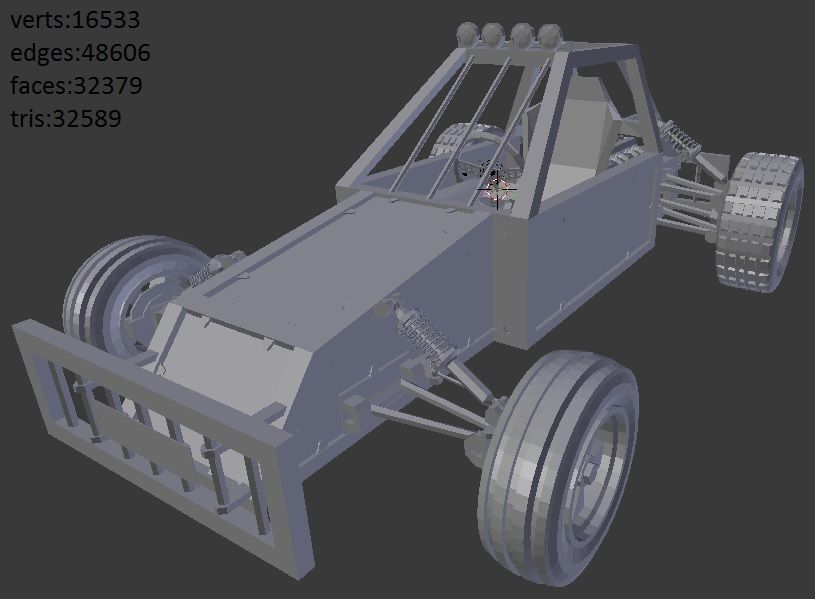Click the edges:48606 statistic text
Screen dimensions: 815x599
click(x=81, y=53)
